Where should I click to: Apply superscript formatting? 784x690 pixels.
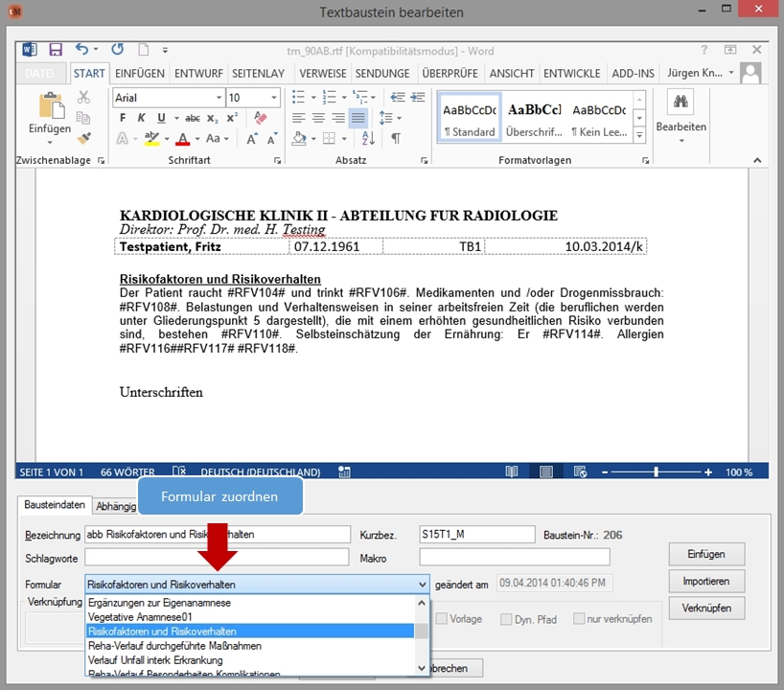232,118
